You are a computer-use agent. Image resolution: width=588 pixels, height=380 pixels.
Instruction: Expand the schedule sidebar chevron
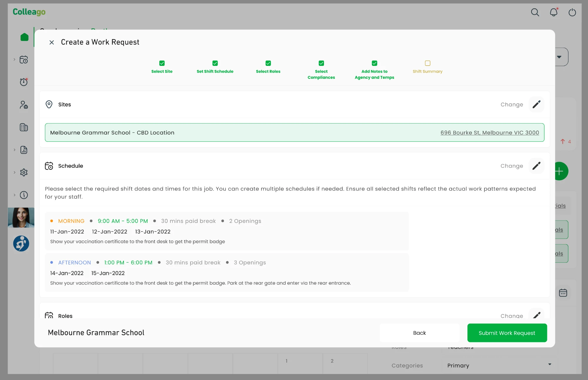click(14, 60)
